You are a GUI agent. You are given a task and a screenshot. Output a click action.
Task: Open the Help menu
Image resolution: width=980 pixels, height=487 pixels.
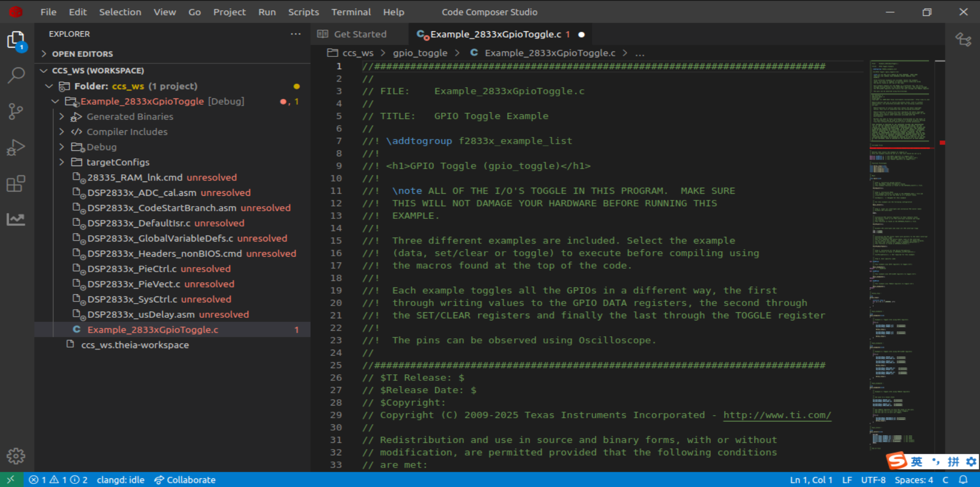[393, 12]
